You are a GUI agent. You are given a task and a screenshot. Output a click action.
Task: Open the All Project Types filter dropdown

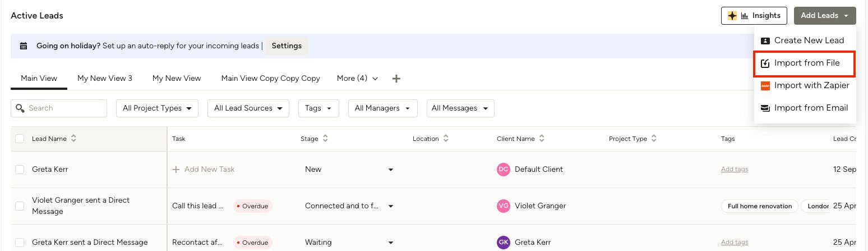157,108
